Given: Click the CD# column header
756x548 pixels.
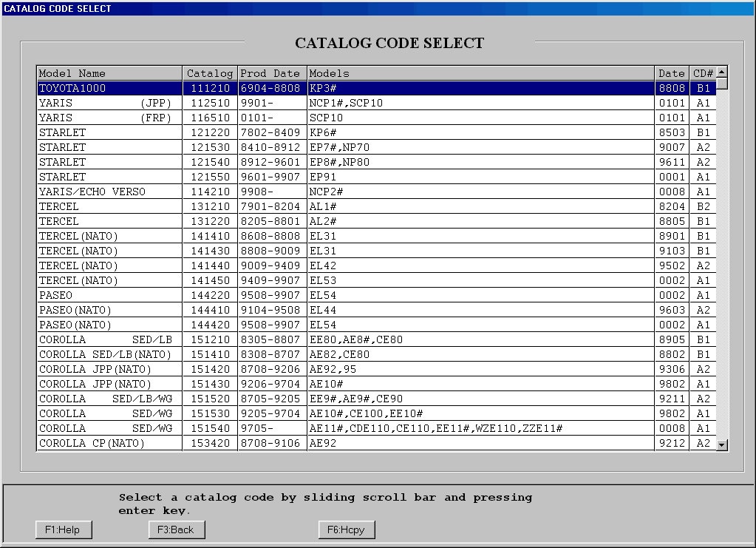Looking at the screenshot, I should (703, 73).
